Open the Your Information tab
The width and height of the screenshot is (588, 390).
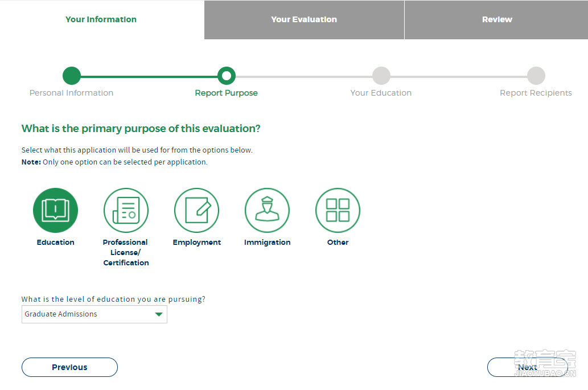[x=101, y=19]
